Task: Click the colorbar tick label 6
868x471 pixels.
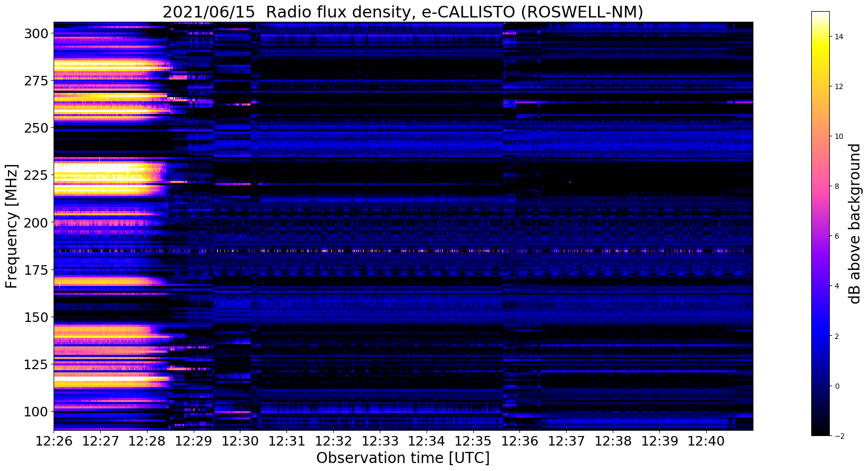Action: click(x=837, y=236)
